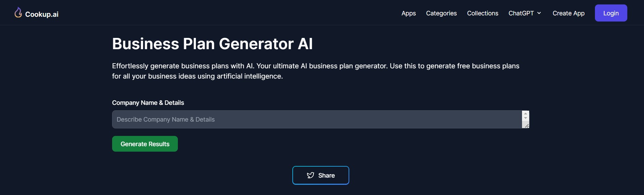Open the Collections nav link
This screenshot has height=195, width=644.
[482, 13]
